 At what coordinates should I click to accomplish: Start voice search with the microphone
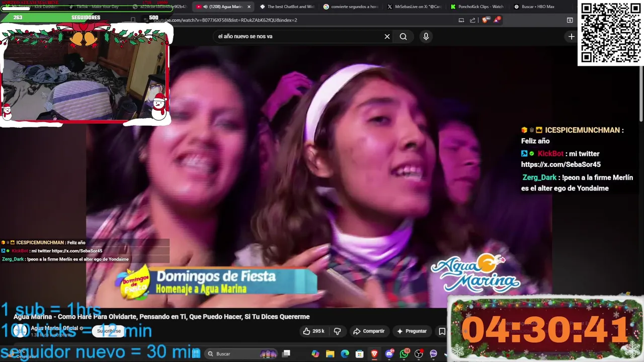(x=426, y=36)
